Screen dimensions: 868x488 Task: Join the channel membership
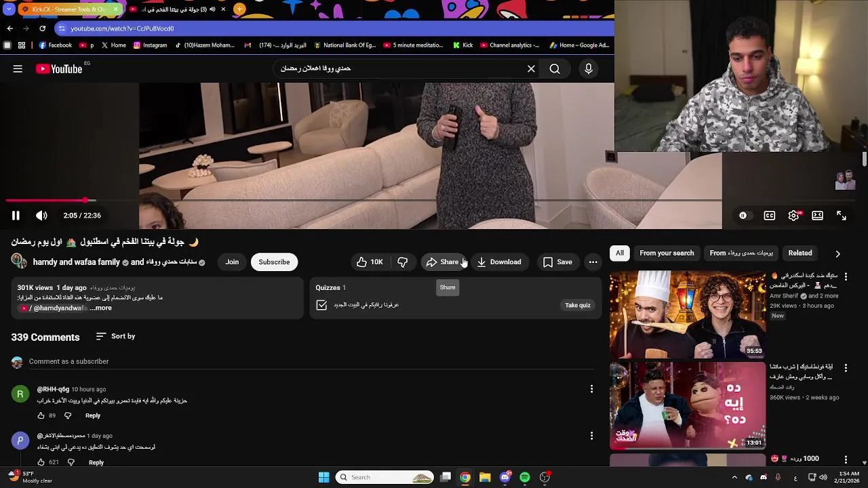(x=232, y=262)
